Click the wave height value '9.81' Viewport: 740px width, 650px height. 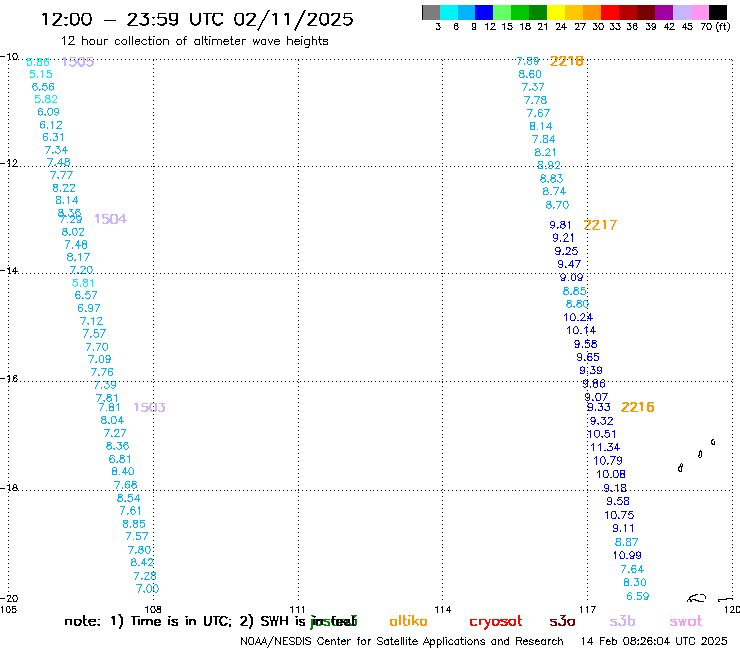(x=561, y=225)
